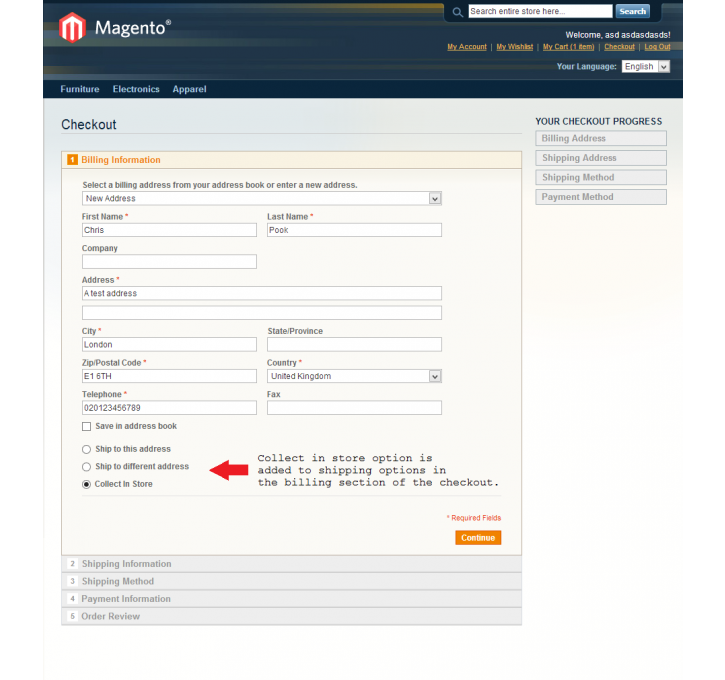
Task: Open the New Address billing dropdown
Action: pos(262,198)
